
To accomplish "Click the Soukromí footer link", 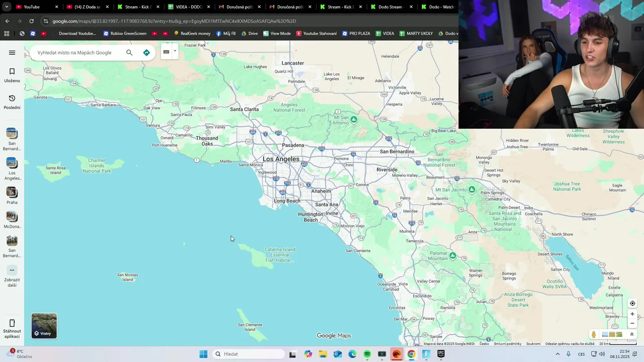I will point(533,344).
